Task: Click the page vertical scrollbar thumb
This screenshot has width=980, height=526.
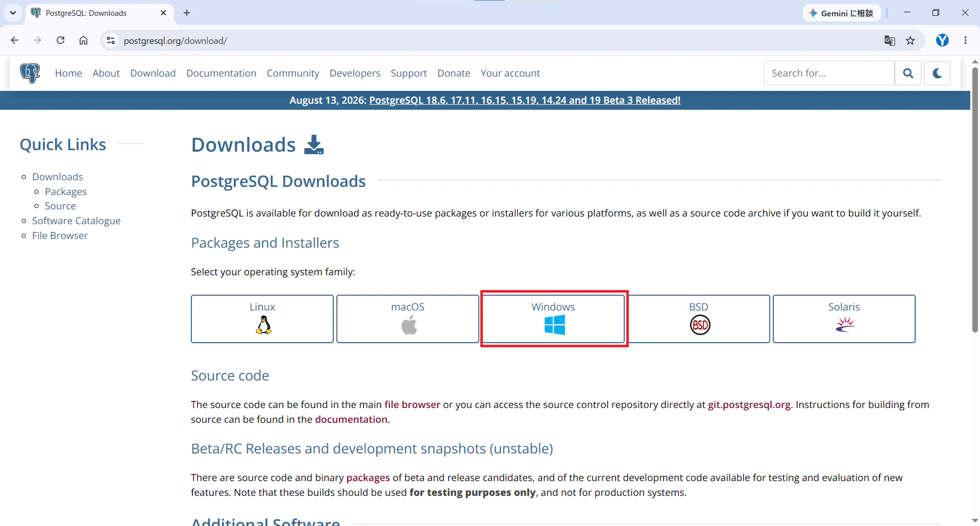Action: click(x=975, y=199)
